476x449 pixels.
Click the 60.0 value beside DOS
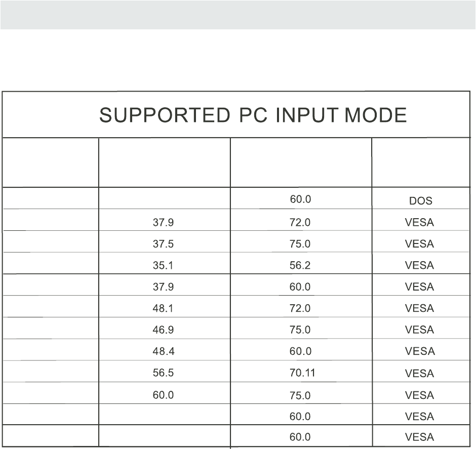tap(300, 199)
